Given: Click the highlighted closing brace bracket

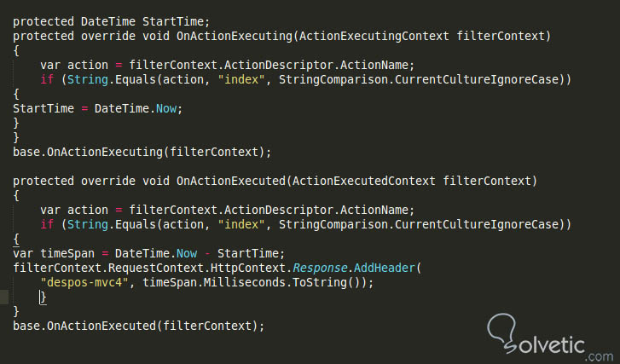Looking at the screenshot, I should (43, 297).
